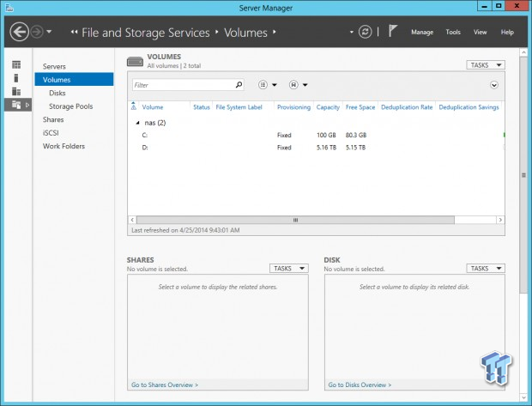Sort by the Provisioning column header
The height and width of the screenshot is (406, 532).
point(293,107)
